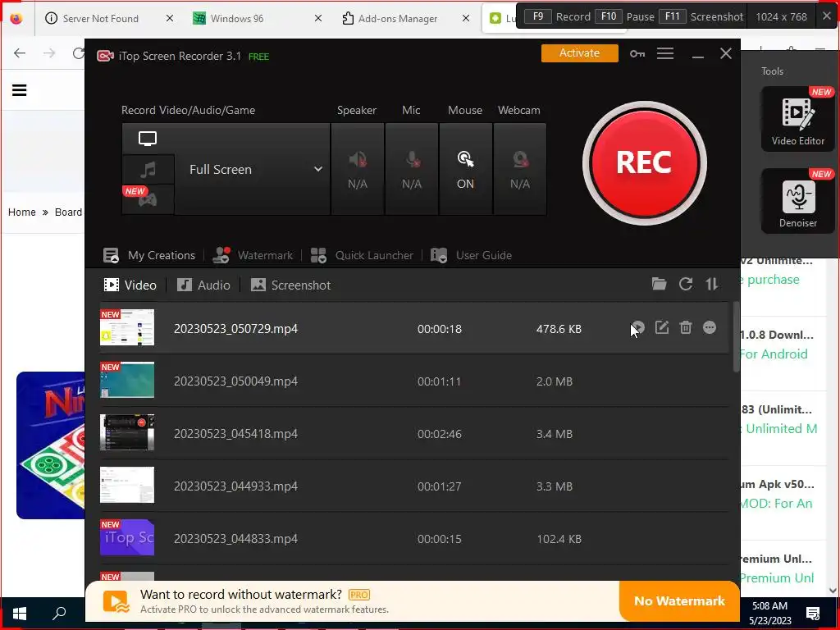The image size is (840, 630).
Task: Click the recordings list scrollbar
Action: click(x=736, y=337)
